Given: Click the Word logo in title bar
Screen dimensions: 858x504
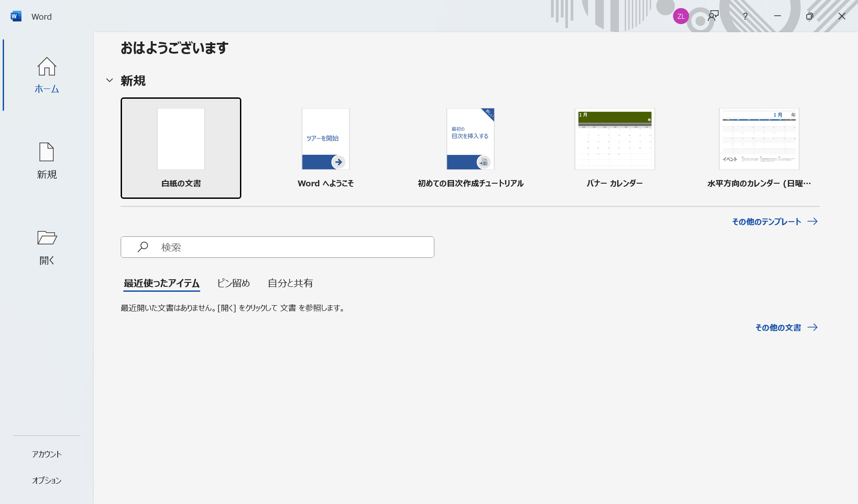Looking at the screenshot, I should point(16,16).
